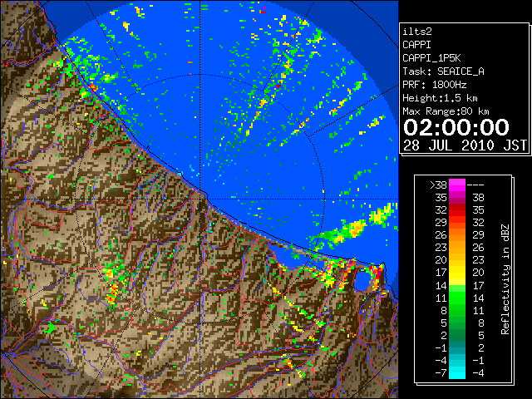Click the large "02:00:00" timestamp
532x399 pixels.
[x=456, y=127]
